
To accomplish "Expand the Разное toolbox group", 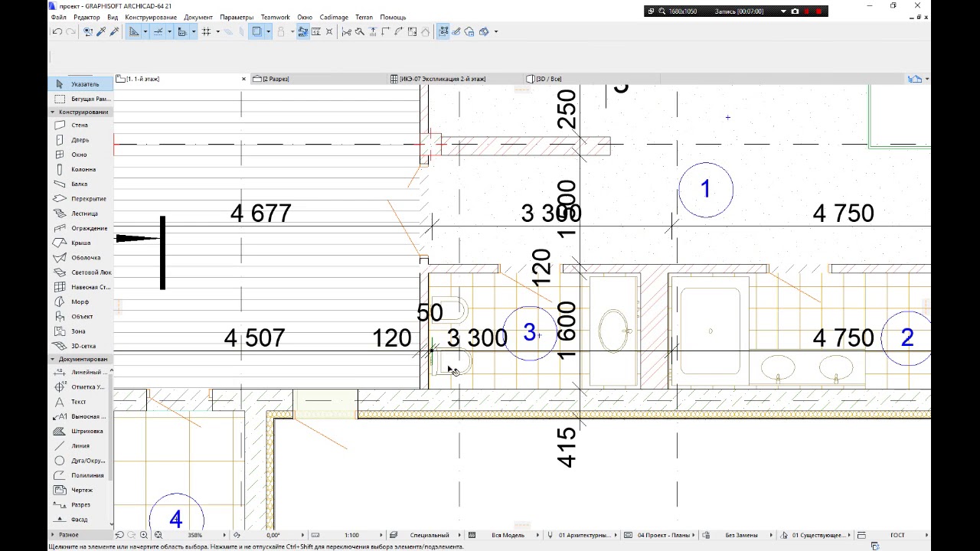I will [80, 534].
